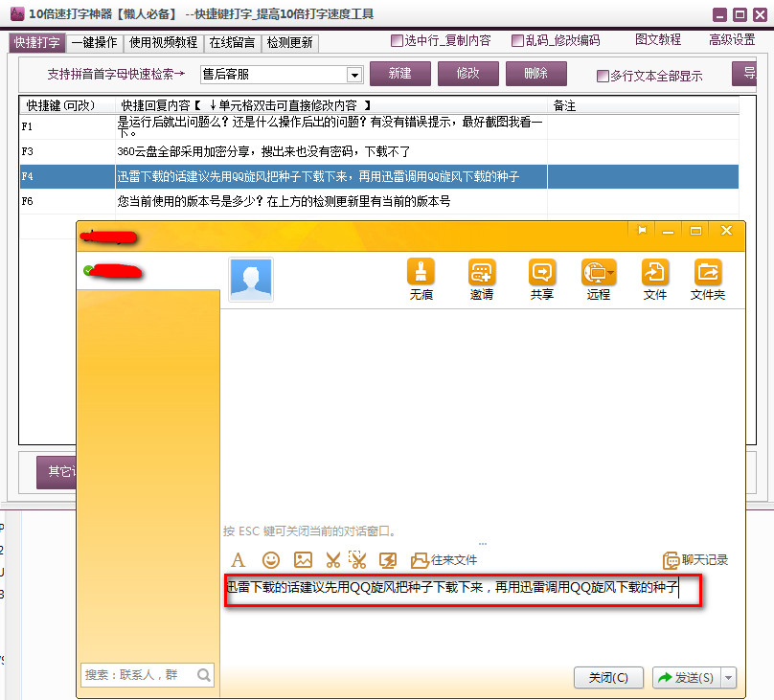The width and height of the screenshot is (774, 700).
Task: Click the 无痕 (no trace) brush icon
Action: pyautogui.click(x=421, y=272)
